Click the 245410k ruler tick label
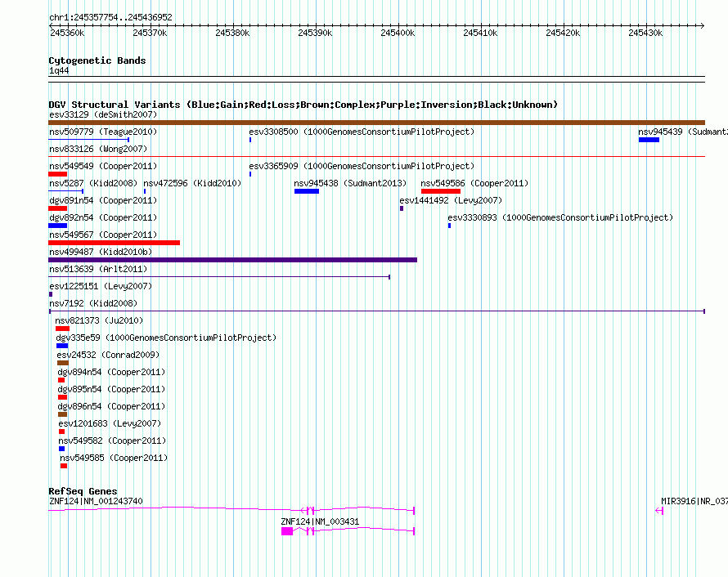Screen dimensions: 728x577 tap(480, 33)
